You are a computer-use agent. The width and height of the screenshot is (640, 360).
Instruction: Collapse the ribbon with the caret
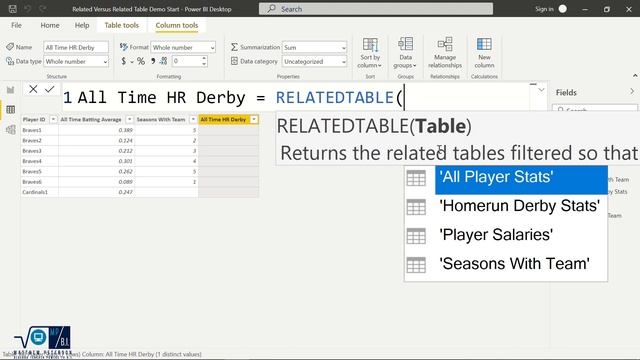635,76
